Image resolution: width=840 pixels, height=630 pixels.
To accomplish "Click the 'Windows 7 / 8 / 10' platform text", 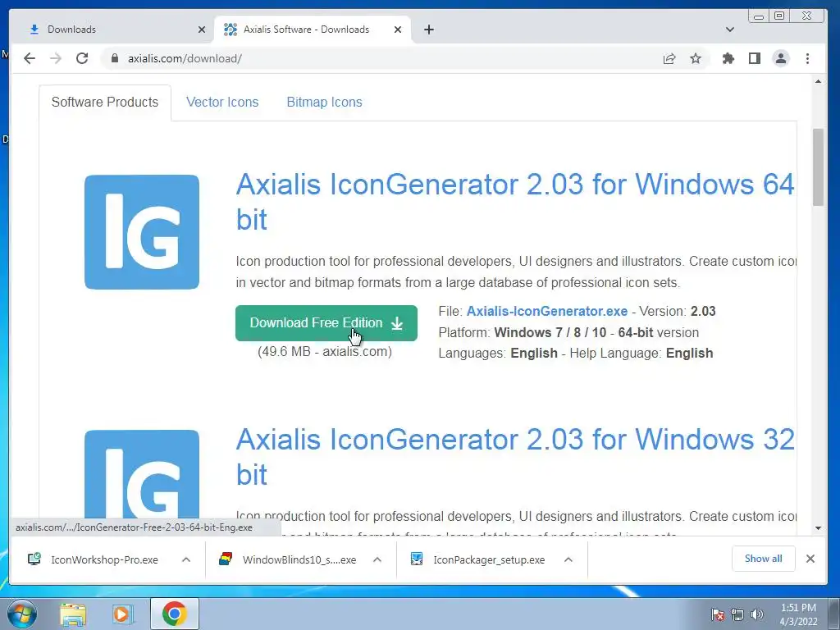I will [x=550, y=333].
